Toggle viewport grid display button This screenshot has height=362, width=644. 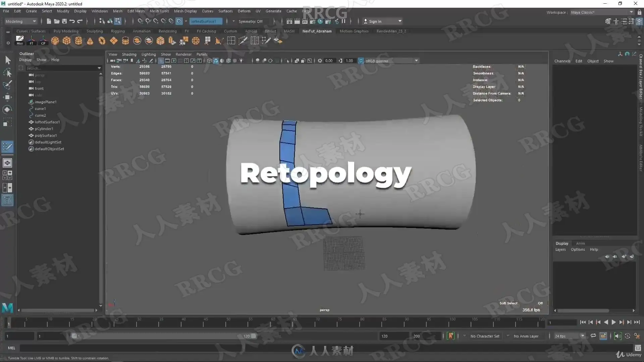pyautogui.click(x=161, y=61)
